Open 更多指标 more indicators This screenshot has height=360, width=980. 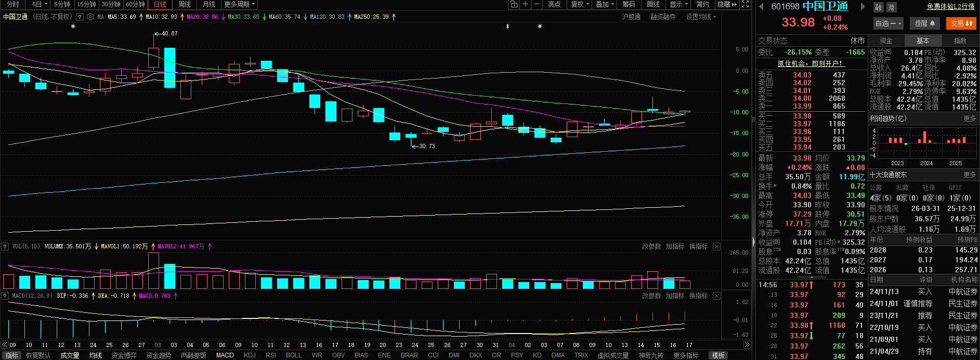[686, 355]
